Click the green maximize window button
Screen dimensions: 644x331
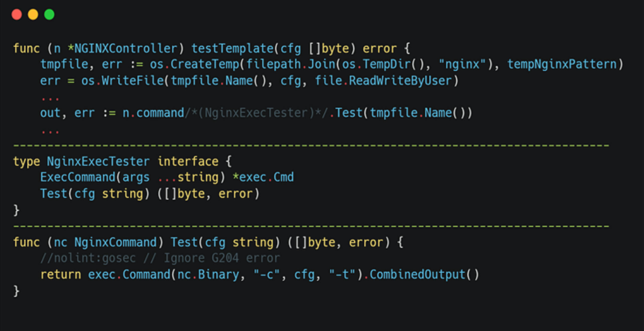coord(49,14)
